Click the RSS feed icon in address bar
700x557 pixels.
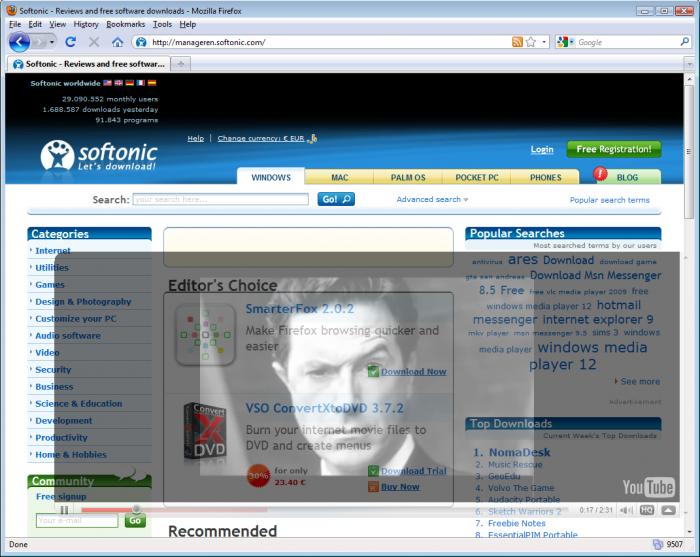(x=517, y=42)
